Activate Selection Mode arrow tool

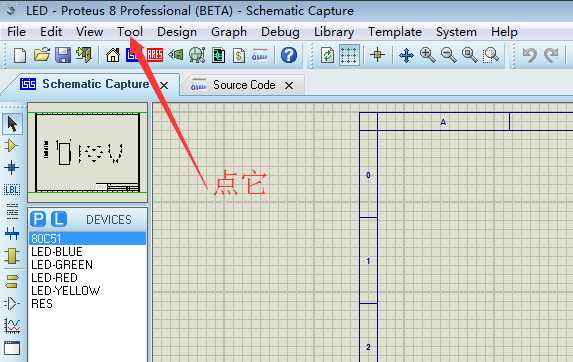(x=12, y=124)
